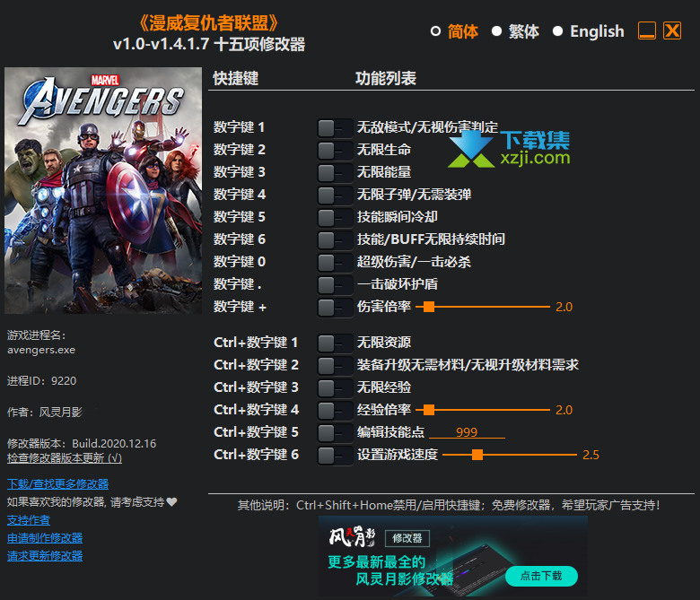The width and height of the screenshot is (700, 600).
Task: Enable the 无限经验 toggle
Action: point(335,388)
